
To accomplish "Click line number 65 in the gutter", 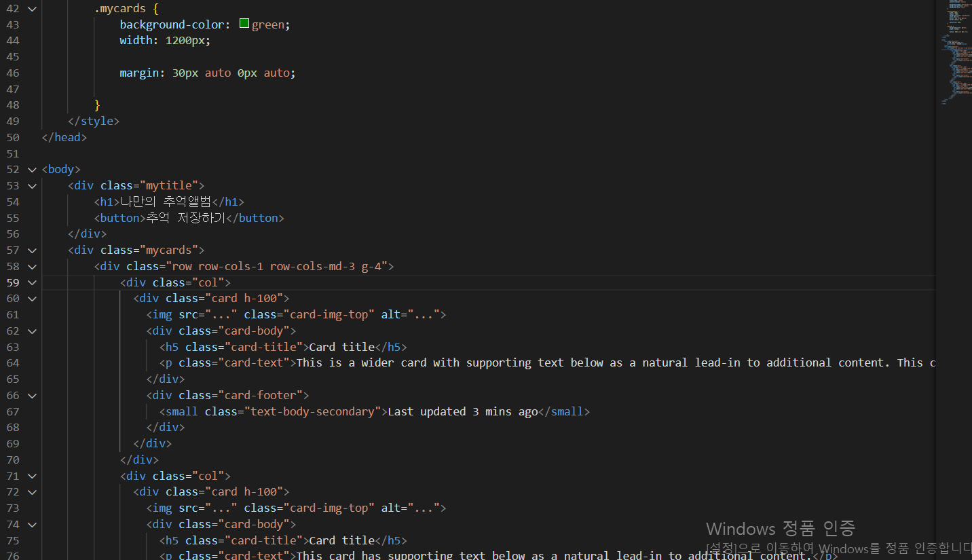I will point(13,379).
